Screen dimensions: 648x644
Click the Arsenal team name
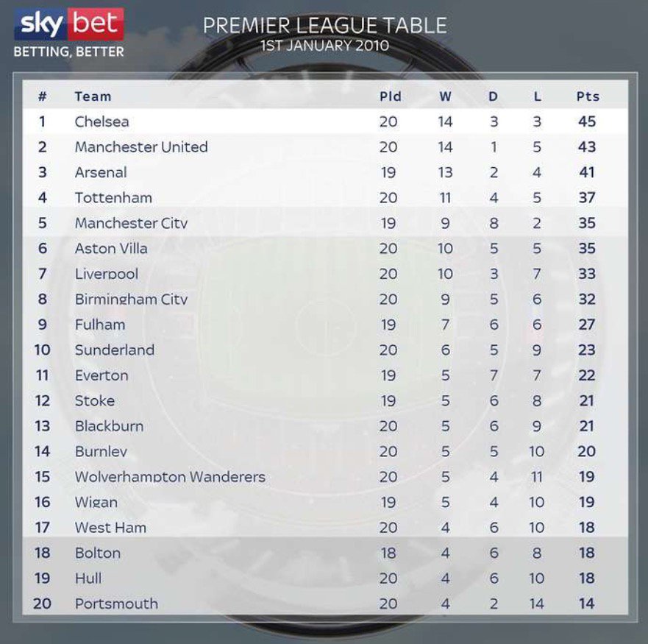pos(101,172)
